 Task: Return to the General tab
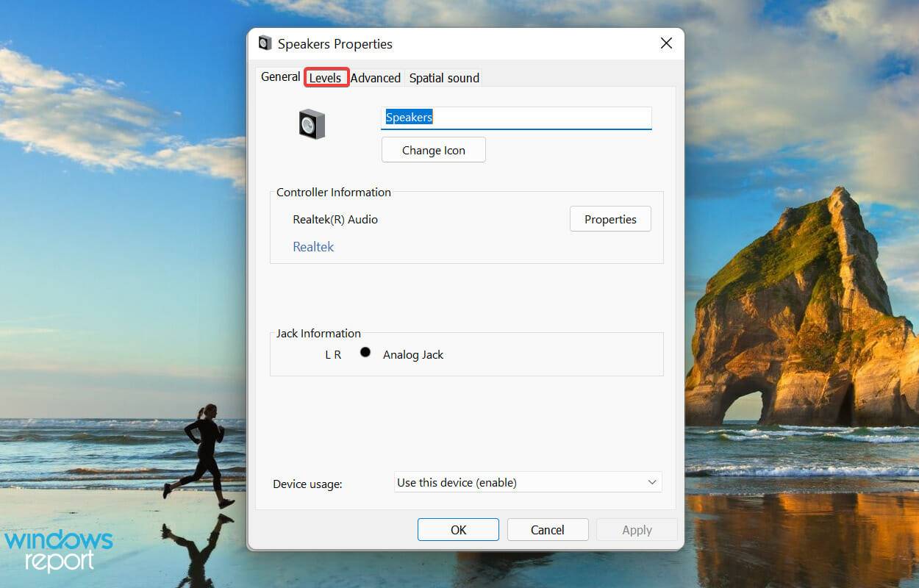coord(280,76)
